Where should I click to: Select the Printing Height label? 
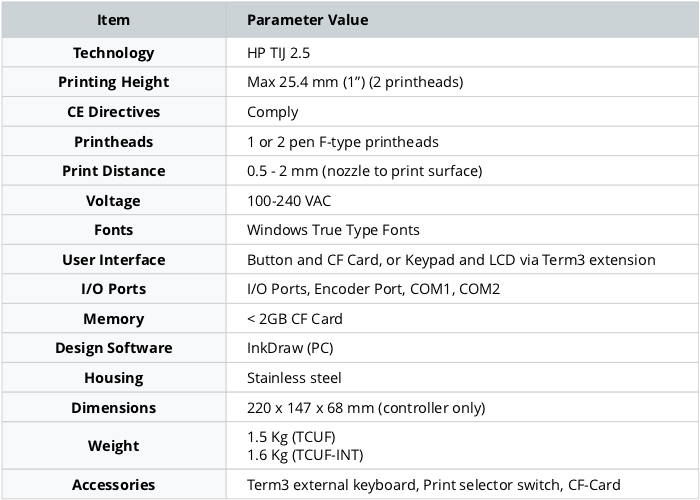point(113,82)
